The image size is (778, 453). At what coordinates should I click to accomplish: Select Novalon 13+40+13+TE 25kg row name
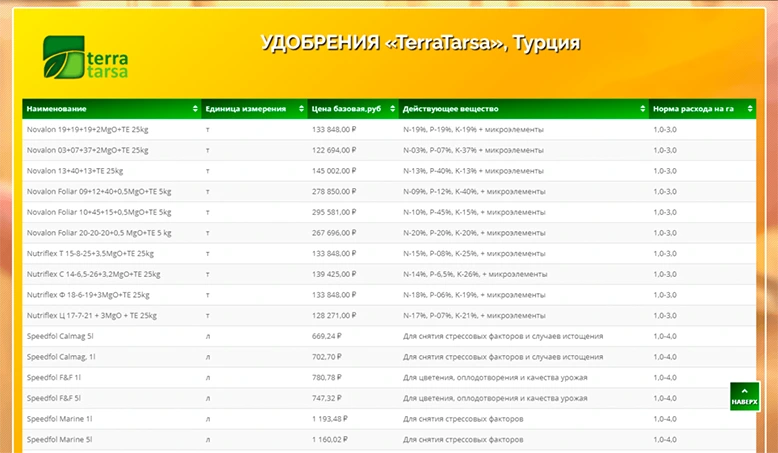(x=75, y=171)
